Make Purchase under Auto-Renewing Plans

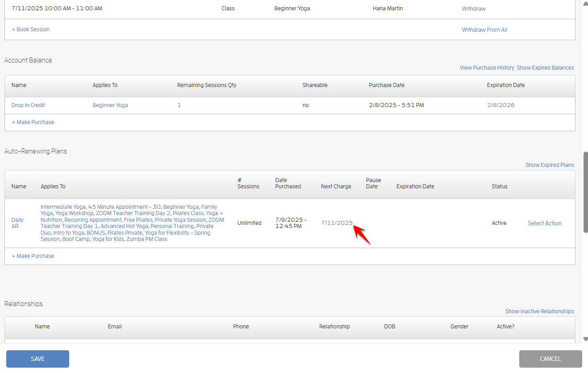[33, 256]
